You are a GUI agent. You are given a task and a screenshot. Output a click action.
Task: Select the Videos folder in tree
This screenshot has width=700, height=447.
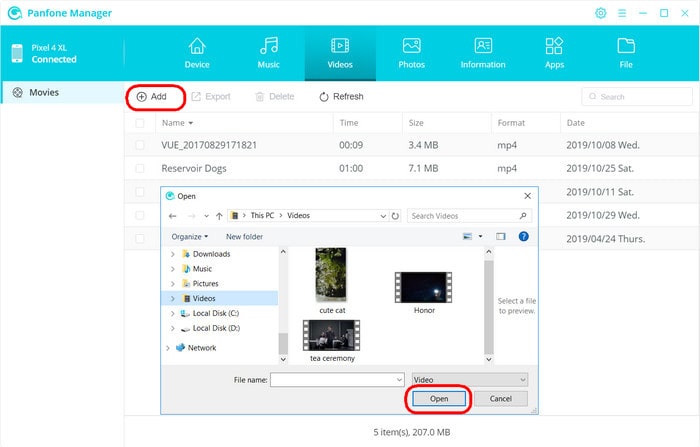coord(219,298)
